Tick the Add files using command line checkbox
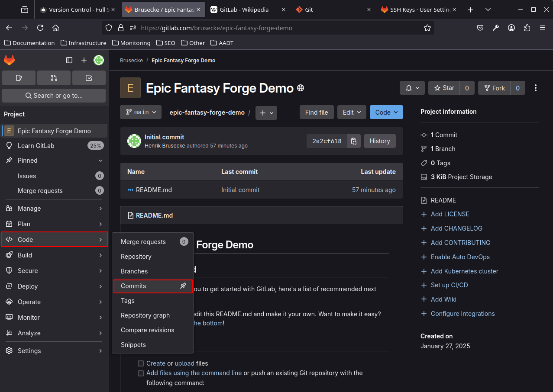This screenshot has width=553, height=392. [141, 373]
